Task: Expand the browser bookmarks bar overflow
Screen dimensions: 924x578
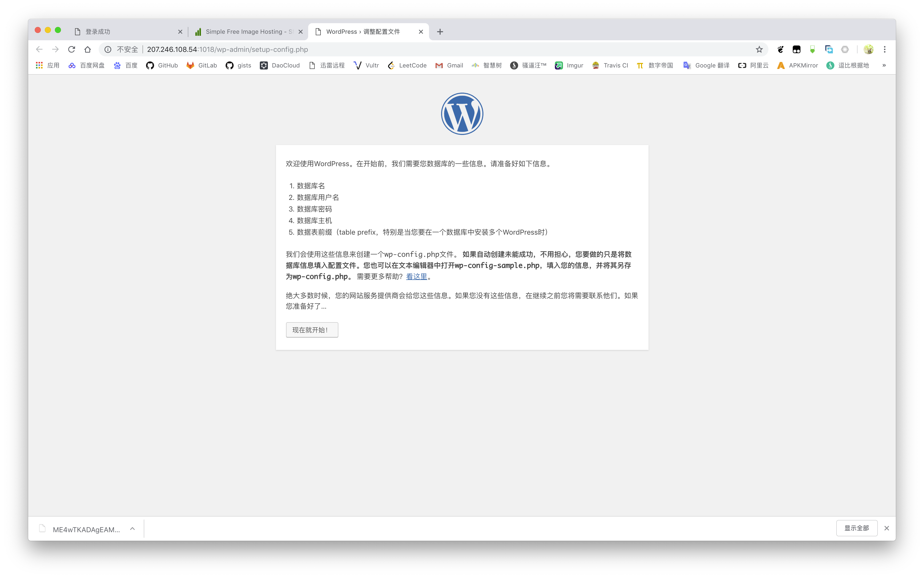Action: pos(884,65)
